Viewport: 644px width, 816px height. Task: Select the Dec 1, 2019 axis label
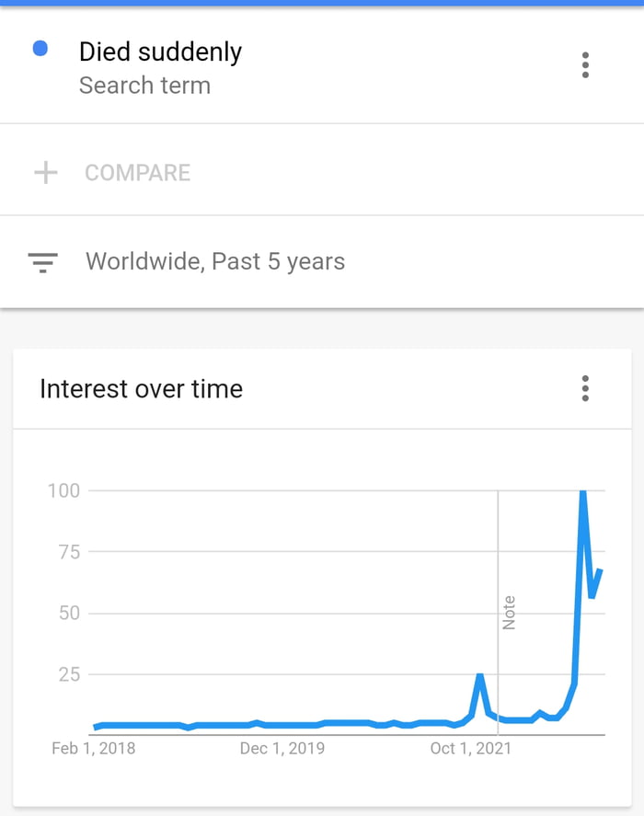[x=282, y=748]
